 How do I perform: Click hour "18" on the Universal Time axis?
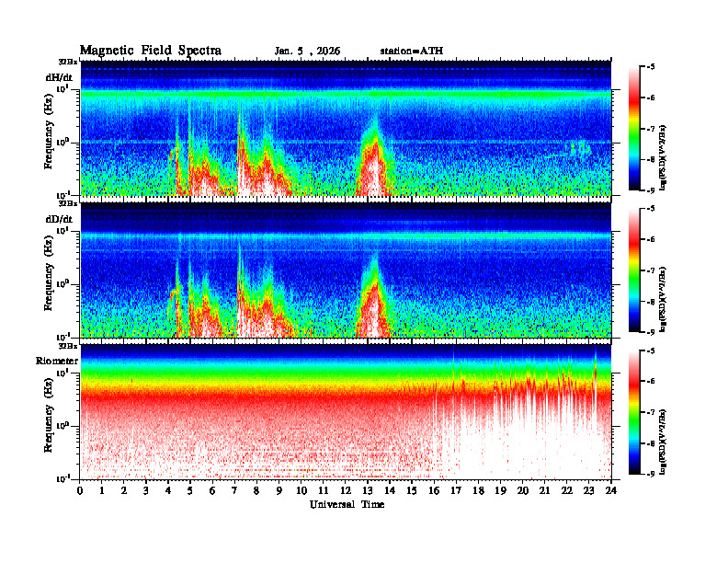(x=478, y=491)
